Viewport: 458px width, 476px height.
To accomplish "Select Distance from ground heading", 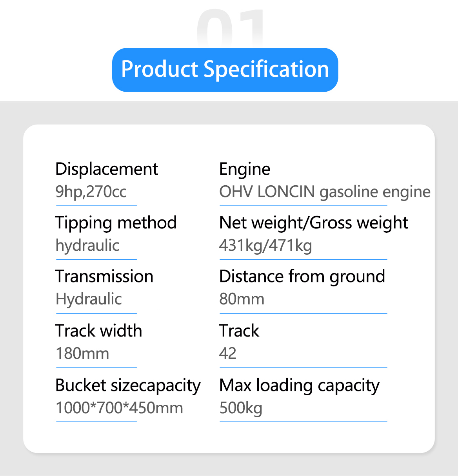I will pyautogui.click(x=302, y=277).
